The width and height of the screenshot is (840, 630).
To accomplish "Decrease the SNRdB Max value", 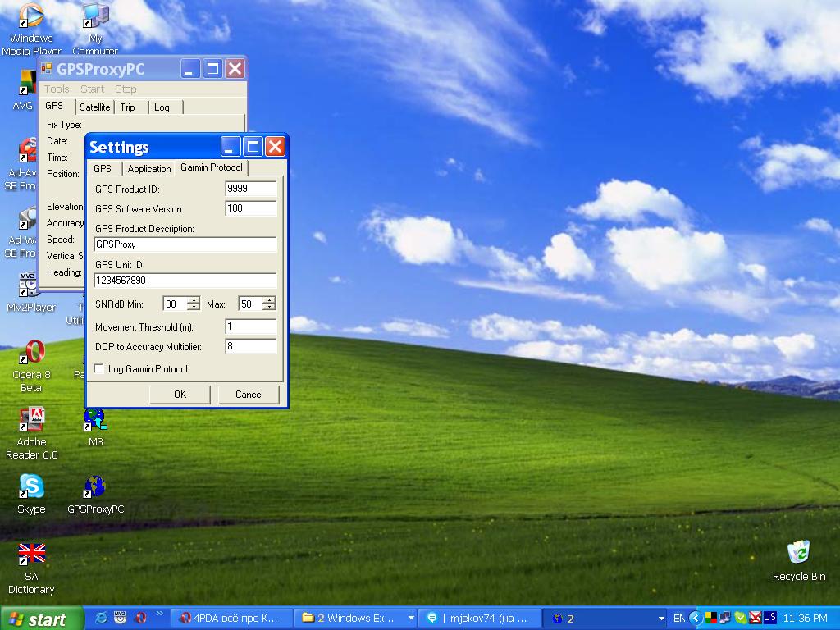I will coord(269,308).
